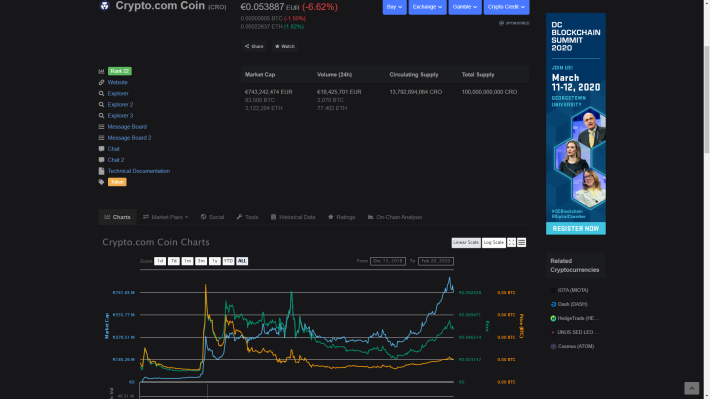The image size is (710, 399).
Task: Open the Explorer link
Action: tap(118, 93)
